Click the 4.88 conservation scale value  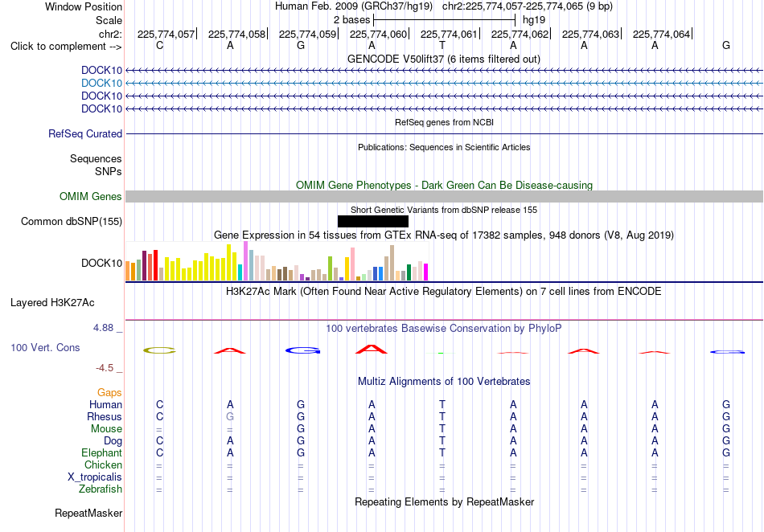click(x=103, y=328)
